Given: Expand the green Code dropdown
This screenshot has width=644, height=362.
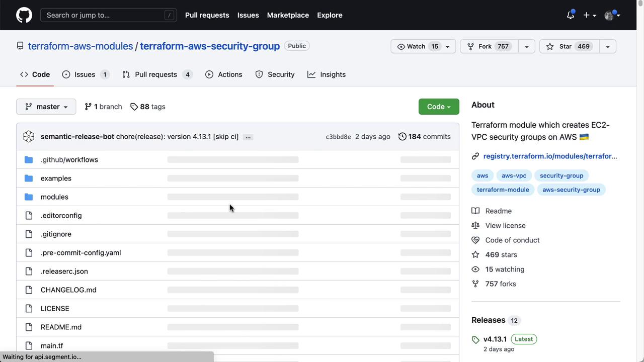Looking at the screenshot, I should (439, 107).
